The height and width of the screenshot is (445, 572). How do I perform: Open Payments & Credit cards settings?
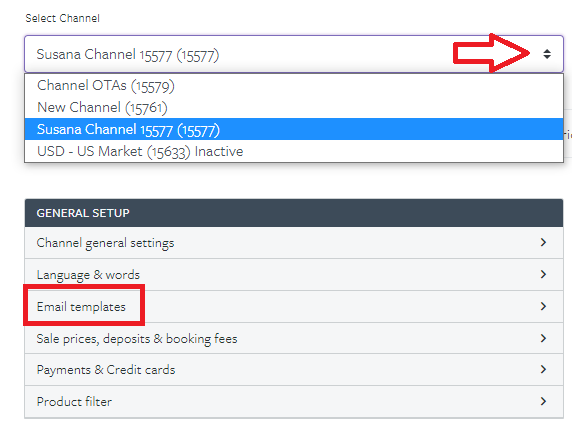click(294, 369)
